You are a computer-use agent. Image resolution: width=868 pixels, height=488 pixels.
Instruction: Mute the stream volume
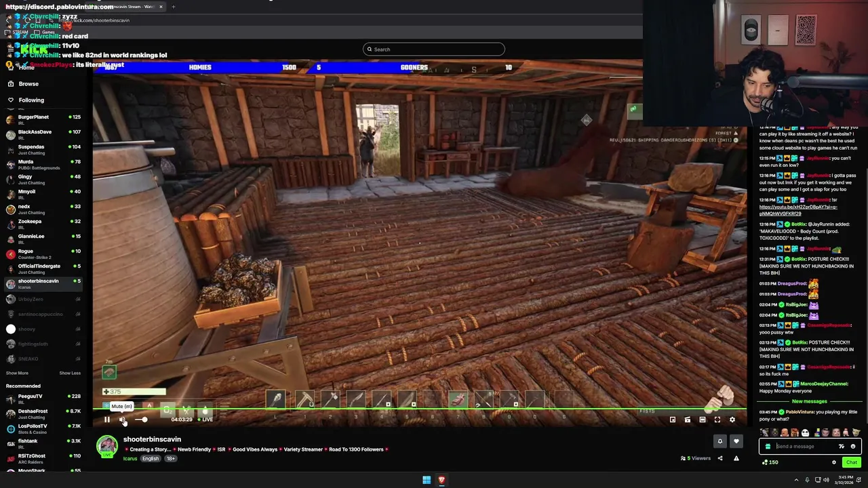coord(122,420)
